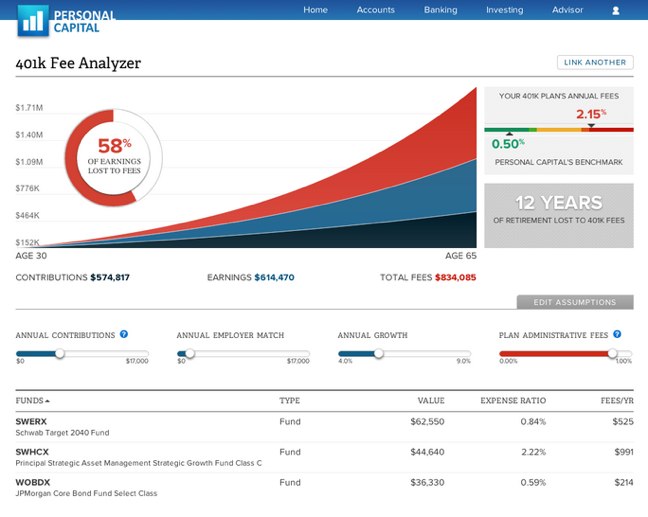Click the Annual Growth slider handle
The image size is (648, 517).
(x=378, y=353)
